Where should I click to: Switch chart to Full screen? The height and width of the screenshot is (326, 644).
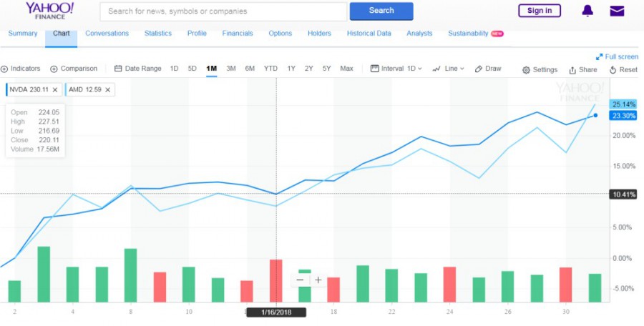(617, 56)
